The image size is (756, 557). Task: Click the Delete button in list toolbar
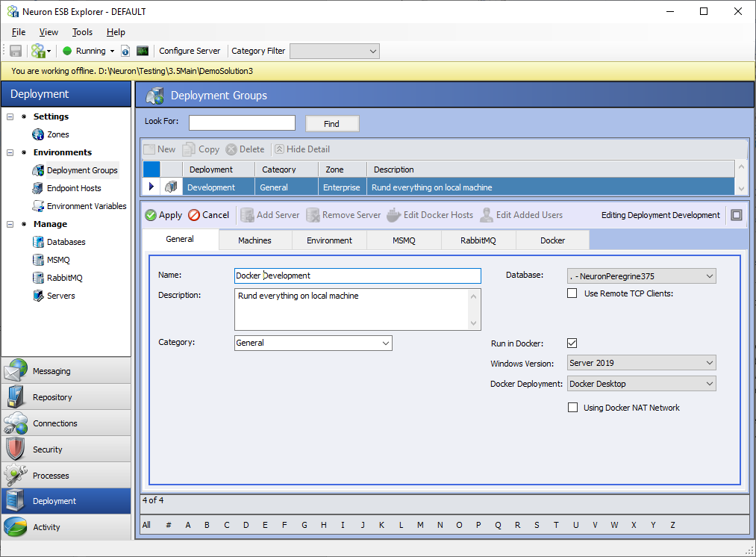(246, 149)
